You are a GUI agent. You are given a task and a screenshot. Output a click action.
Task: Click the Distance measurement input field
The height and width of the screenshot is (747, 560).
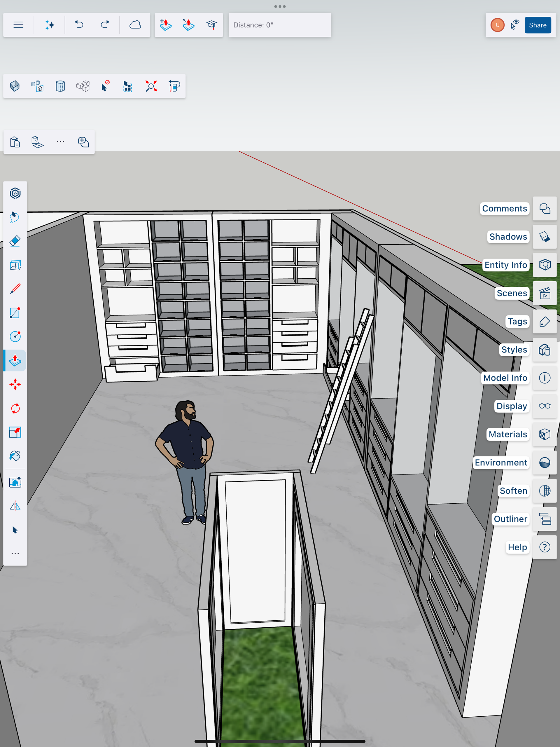279,25
